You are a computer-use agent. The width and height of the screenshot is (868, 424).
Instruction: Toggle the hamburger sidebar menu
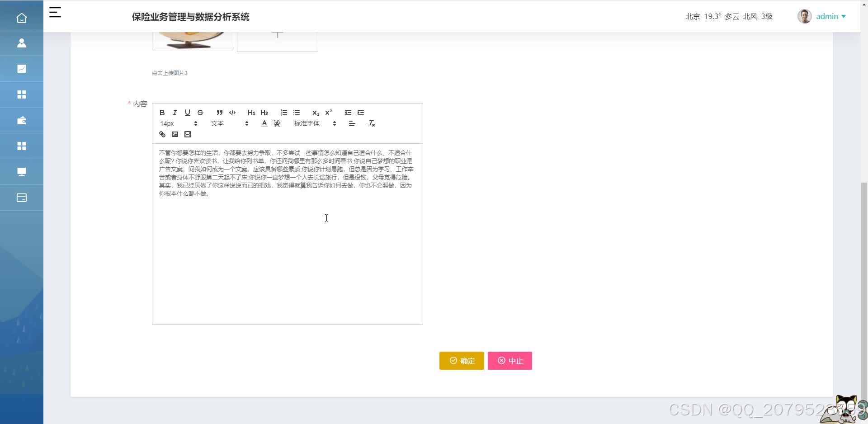pyautogui.click(x=55, y=12)
